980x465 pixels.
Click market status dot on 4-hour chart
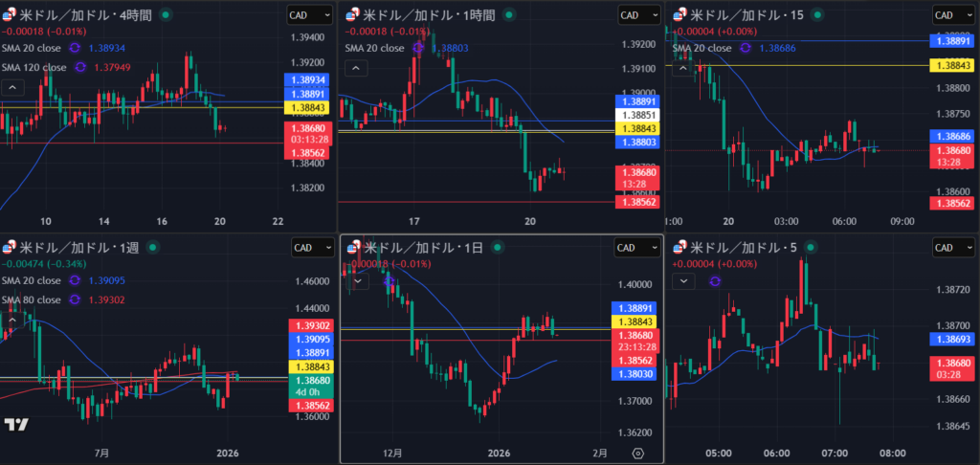(x=168, y=15)
